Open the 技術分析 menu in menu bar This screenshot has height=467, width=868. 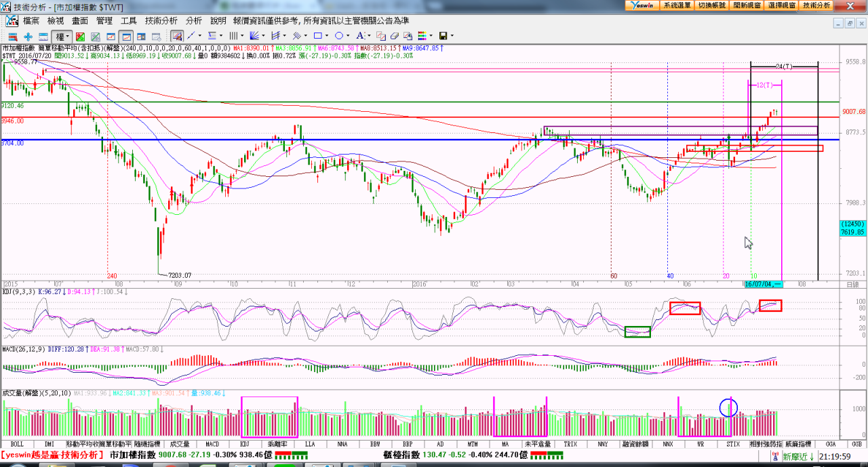click(161, 21)
